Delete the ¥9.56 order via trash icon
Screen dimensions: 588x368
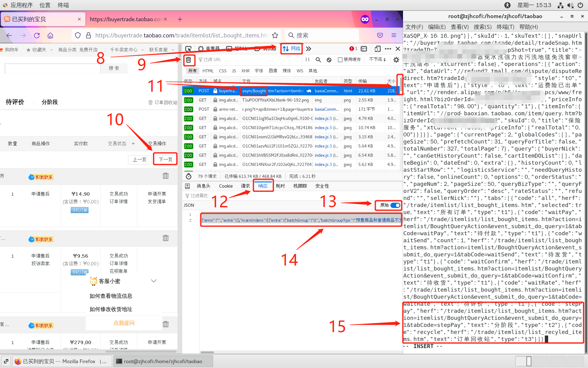click(166, 238)
